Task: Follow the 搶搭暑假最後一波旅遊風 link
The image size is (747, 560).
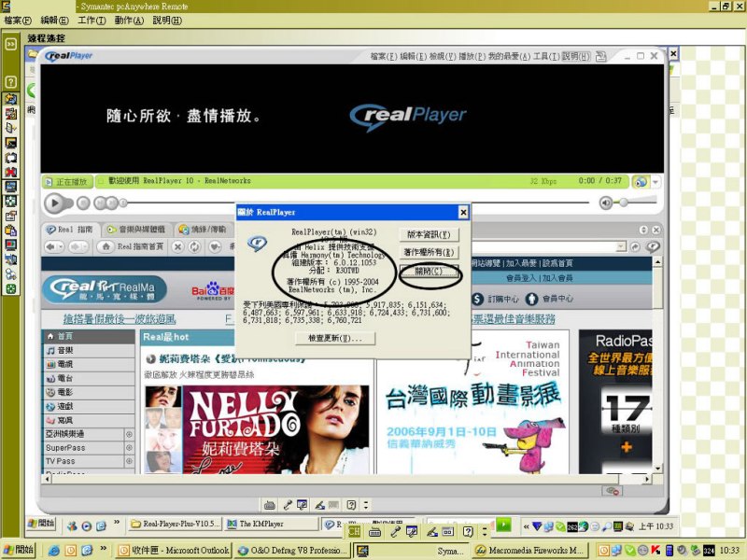Action: click(x=120, y=318)
